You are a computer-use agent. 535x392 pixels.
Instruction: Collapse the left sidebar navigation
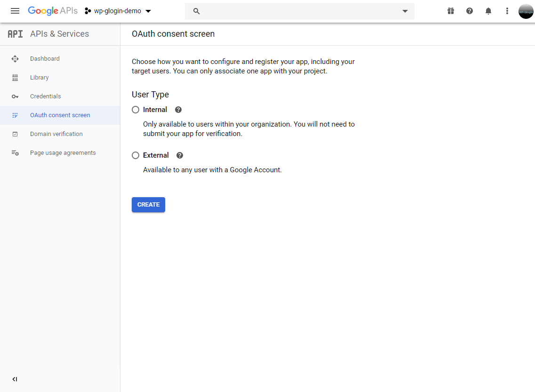[x=15, y=379]
